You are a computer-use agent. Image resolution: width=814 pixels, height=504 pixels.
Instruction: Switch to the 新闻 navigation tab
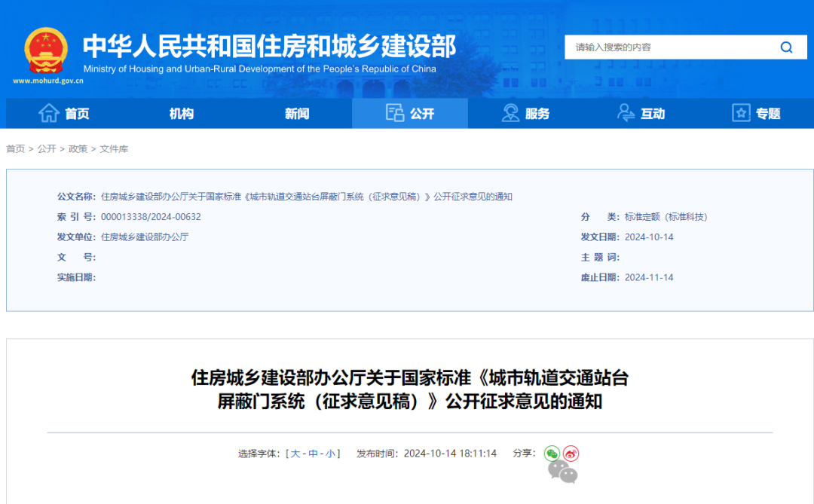click(295, 113)
